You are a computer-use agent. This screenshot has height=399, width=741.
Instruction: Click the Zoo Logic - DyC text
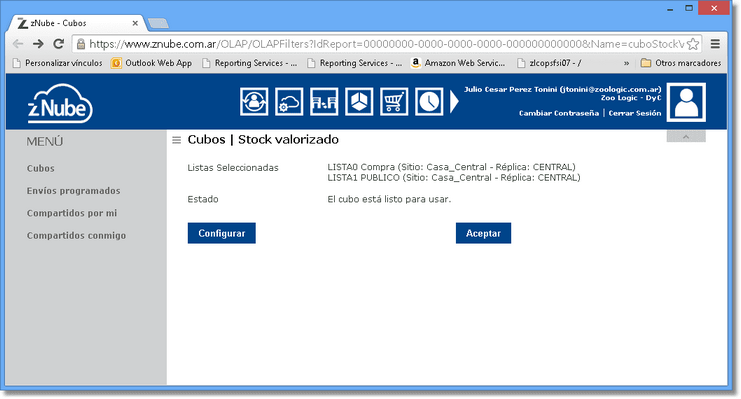point(631,98)
